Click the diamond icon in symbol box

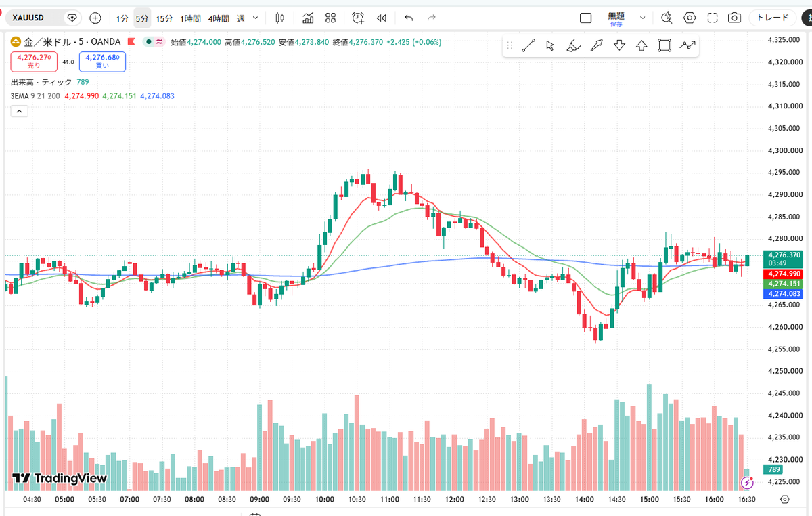coord(72,18)
